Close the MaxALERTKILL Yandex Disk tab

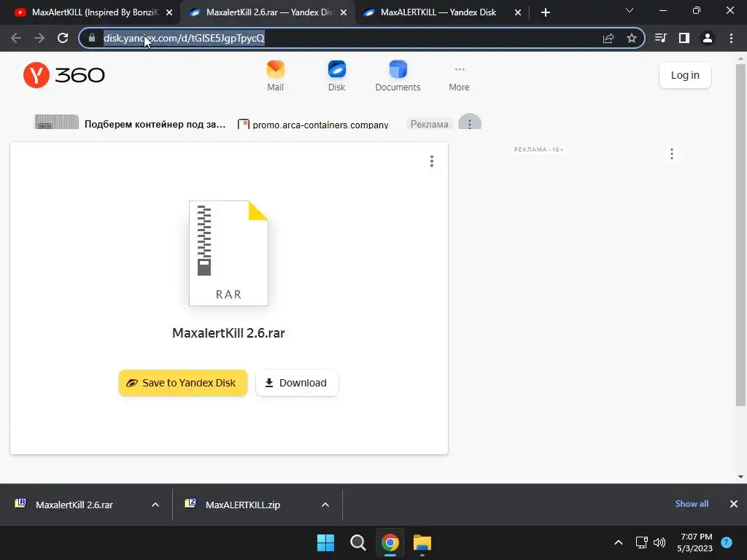click(518, 13)
